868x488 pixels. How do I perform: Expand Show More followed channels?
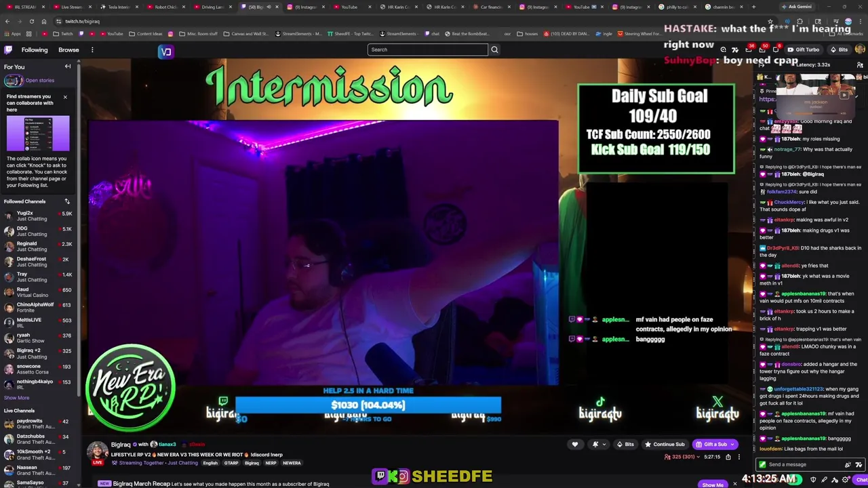coord(16,398)
